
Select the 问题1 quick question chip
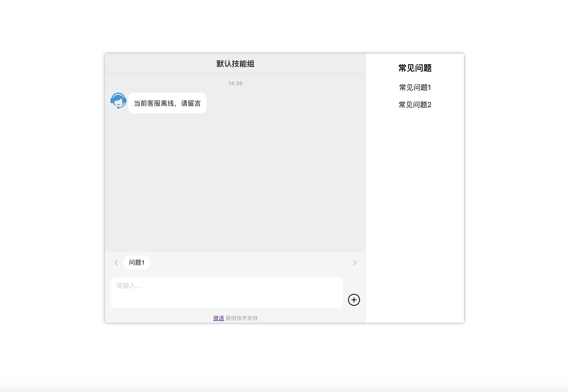(137, 263)
